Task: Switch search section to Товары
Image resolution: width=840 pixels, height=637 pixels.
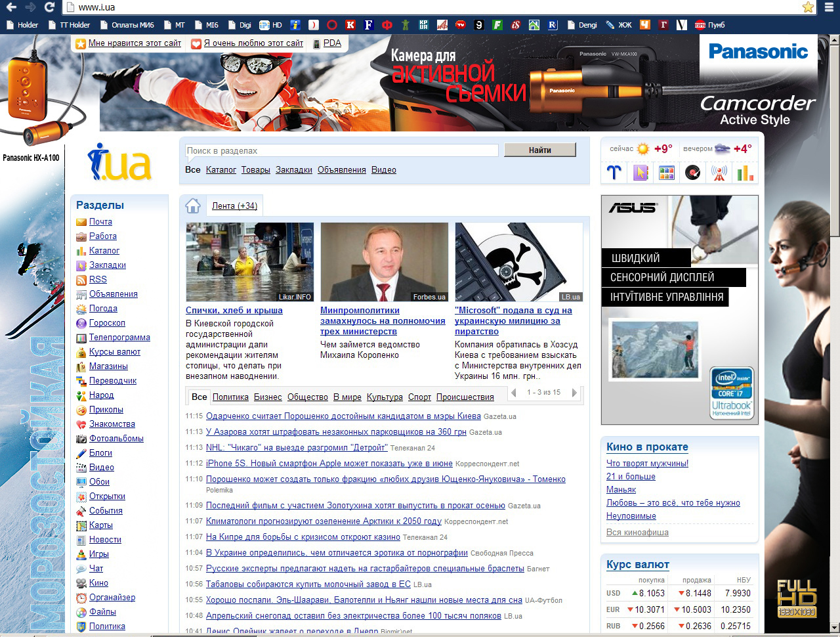Action: 256,170
